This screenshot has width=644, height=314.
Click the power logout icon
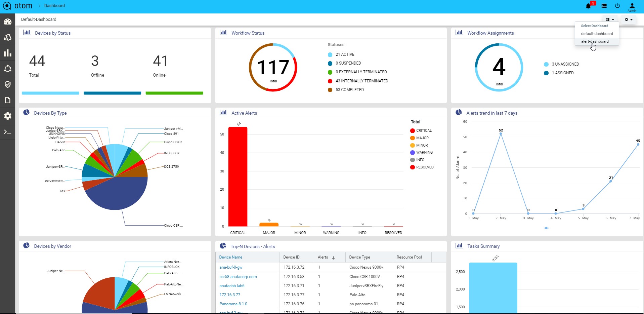point(617,6)
